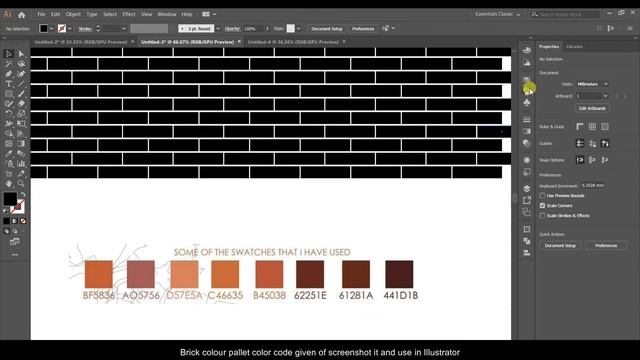Switch to the Libraries panel tab
The height and width of the screenshot is (360, 640).
pyautogui.click(x=574, y=47)
